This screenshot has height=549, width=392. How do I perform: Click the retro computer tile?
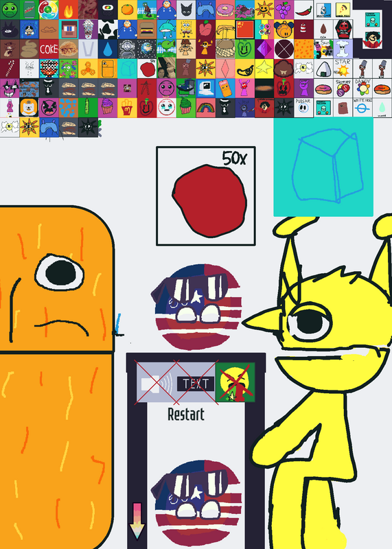pyautogui.click(x=206, y=89)
